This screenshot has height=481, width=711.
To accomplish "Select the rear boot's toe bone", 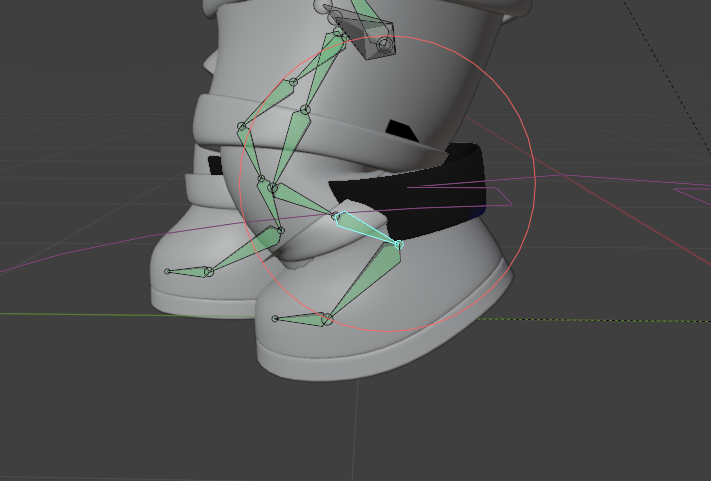I will (190, 272).
